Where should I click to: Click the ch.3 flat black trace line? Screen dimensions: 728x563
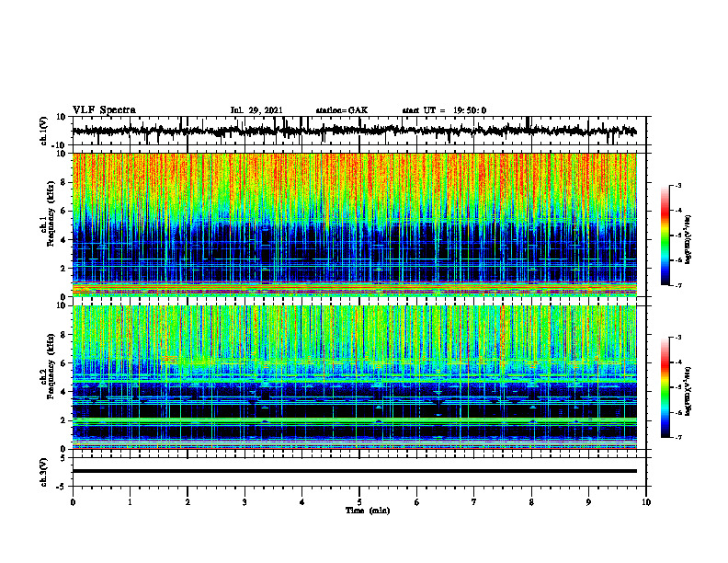tap(355, 471)
